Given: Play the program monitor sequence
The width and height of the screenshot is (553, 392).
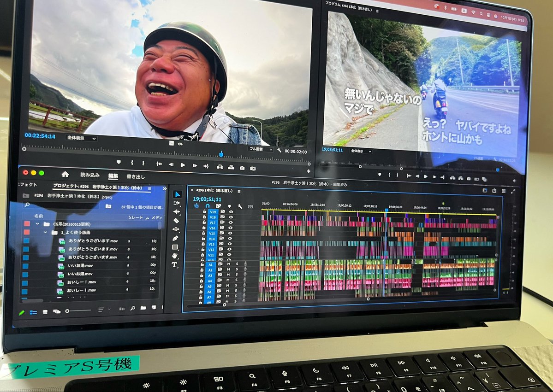Looking at the screenshot, I should pyautogui.click(x=426, y=176).
